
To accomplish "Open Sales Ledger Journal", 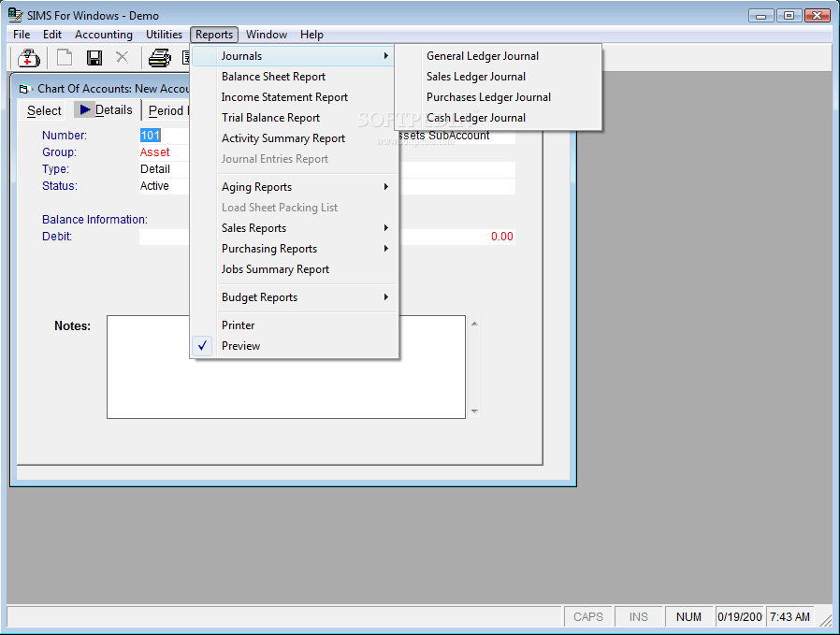I will pos(499,77).
